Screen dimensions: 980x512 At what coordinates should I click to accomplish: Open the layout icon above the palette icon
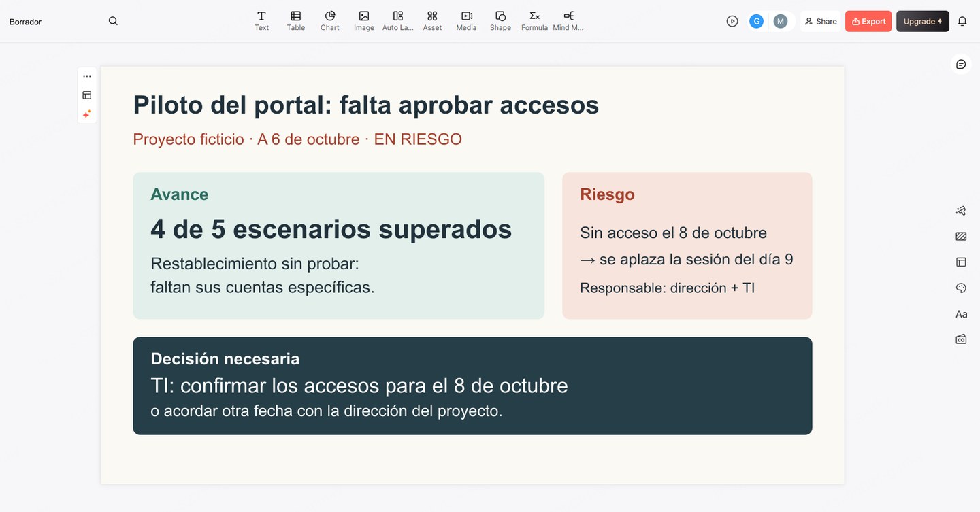961,262
